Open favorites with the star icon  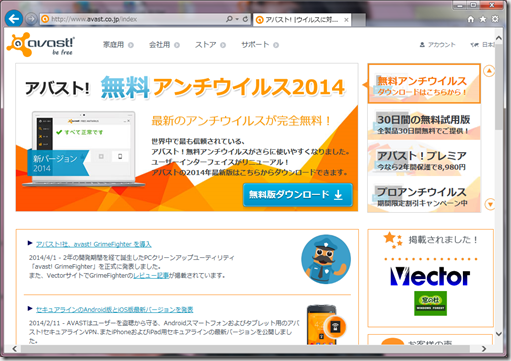tap(483, 19)
